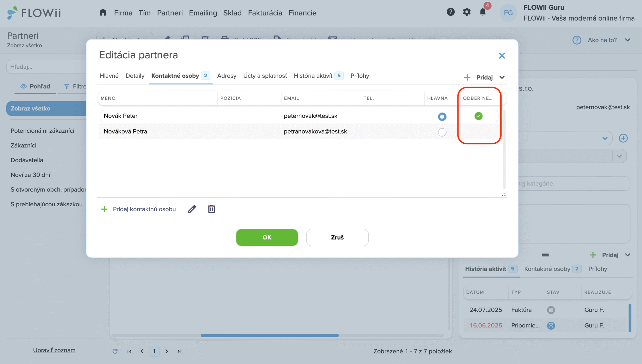
Task: Click the help question mark icon
Action: 450,12
